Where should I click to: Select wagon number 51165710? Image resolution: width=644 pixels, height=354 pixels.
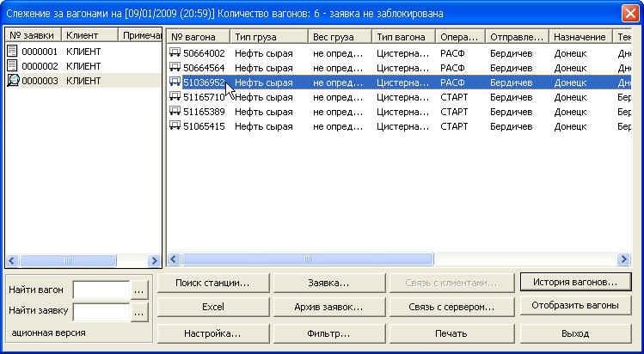coord(204,98)
